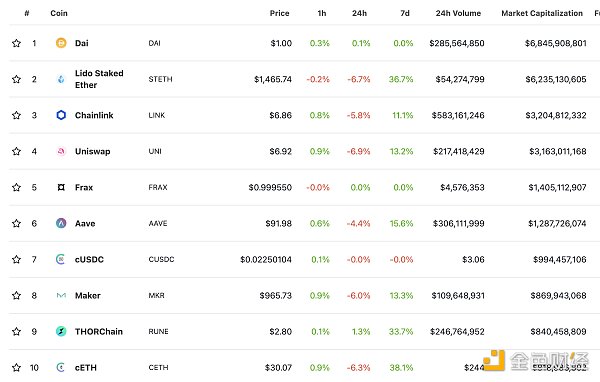Viewport: 600px width, 382px height.
Task: Open the Uniswap coin page
Action: (93, 151)
